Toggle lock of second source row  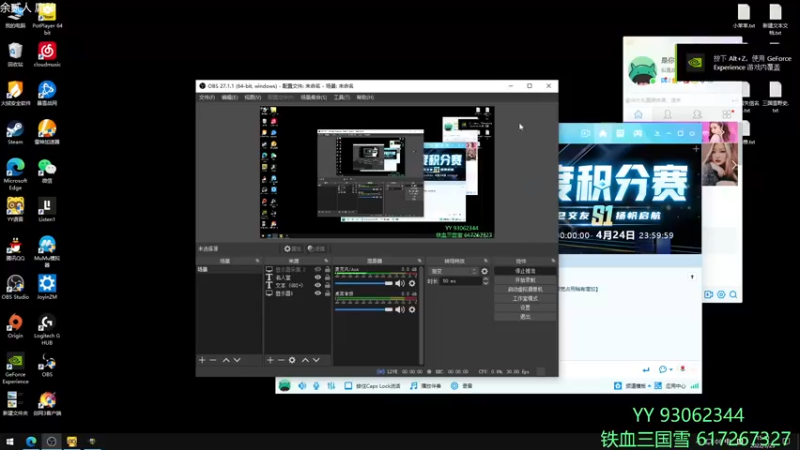click(x=328, y=277)
